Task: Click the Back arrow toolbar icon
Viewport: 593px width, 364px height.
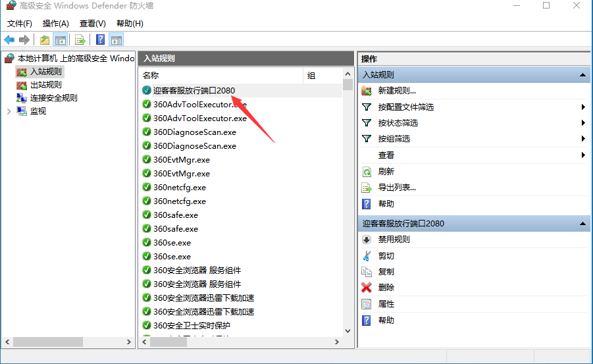Action: 9,39
